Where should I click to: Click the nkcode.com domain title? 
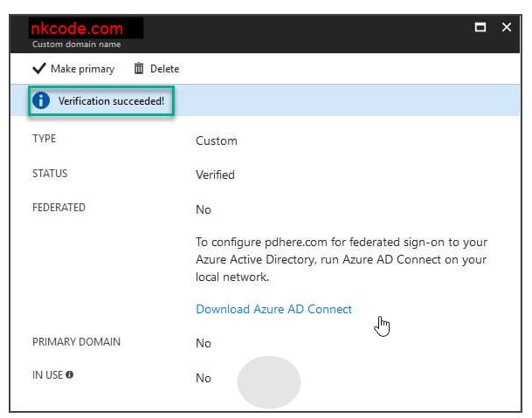(77, 29)
